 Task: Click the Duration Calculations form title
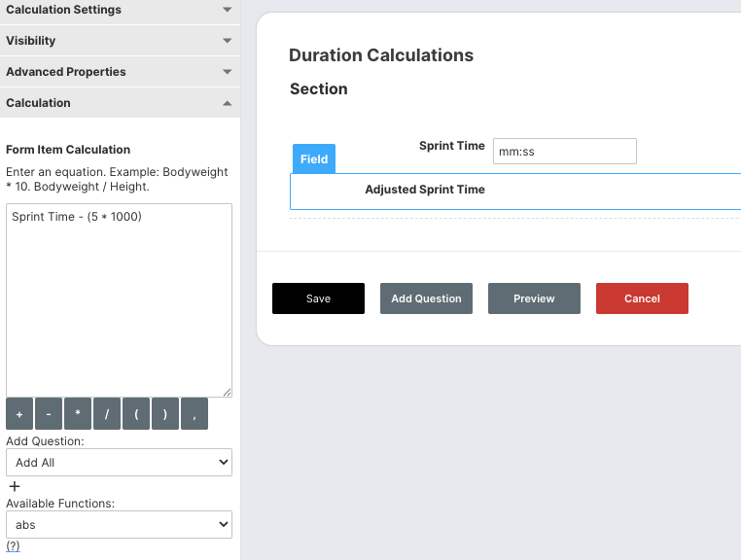381,55
